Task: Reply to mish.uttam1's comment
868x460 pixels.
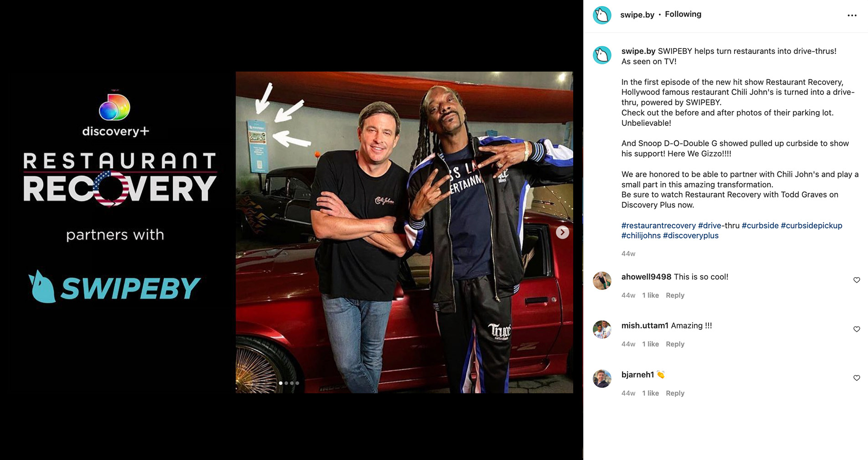Action: [x=675, y=344]
